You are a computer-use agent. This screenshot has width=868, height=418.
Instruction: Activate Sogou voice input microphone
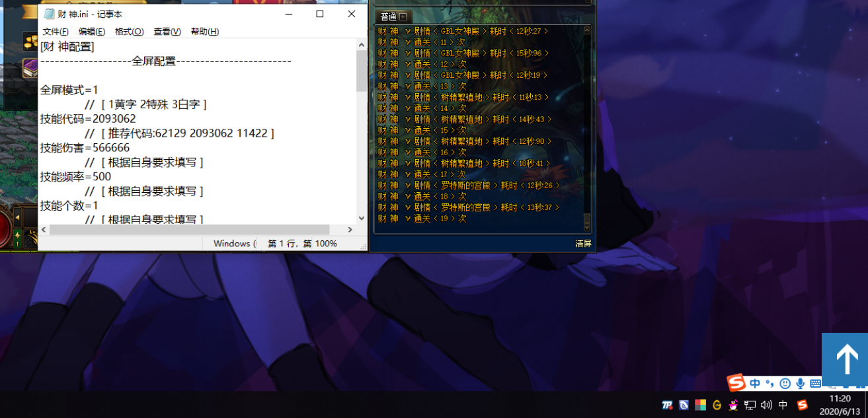click(x=800, y=383)
